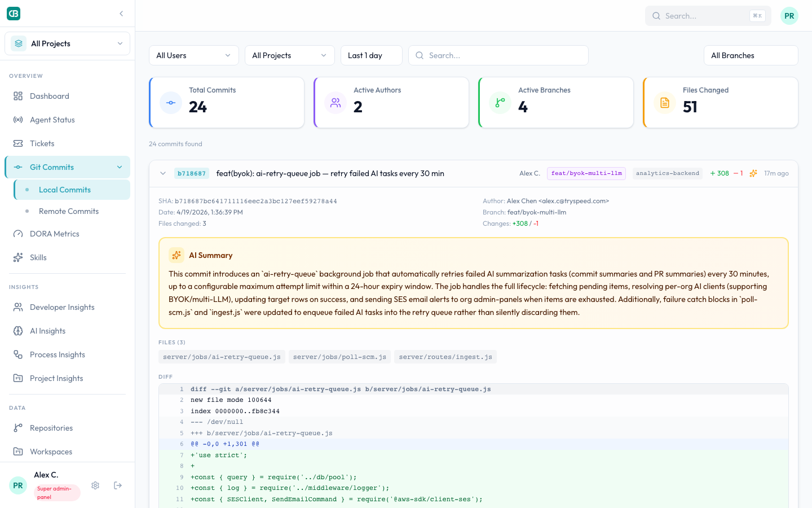The width and height of the screenshot is (812, 508).
Task: Click the Developer Insights people icon
Action: pos(18,307)
